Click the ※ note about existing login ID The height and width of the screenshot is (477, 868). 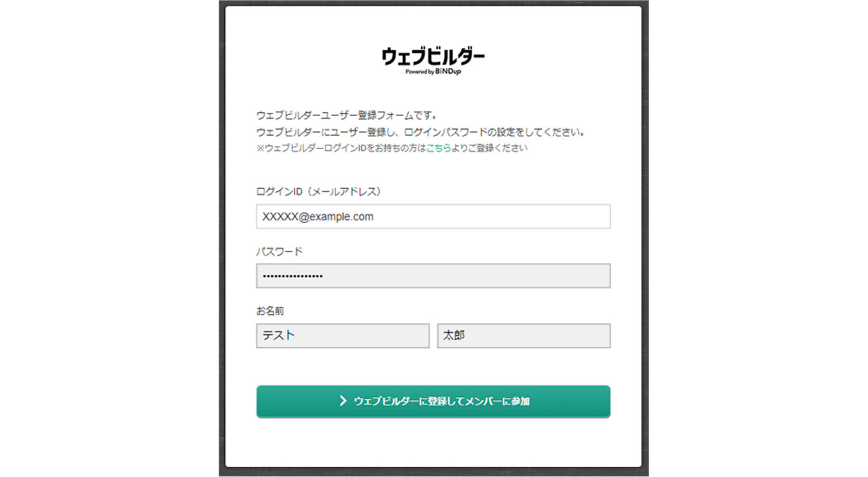[x=391, y=148]
